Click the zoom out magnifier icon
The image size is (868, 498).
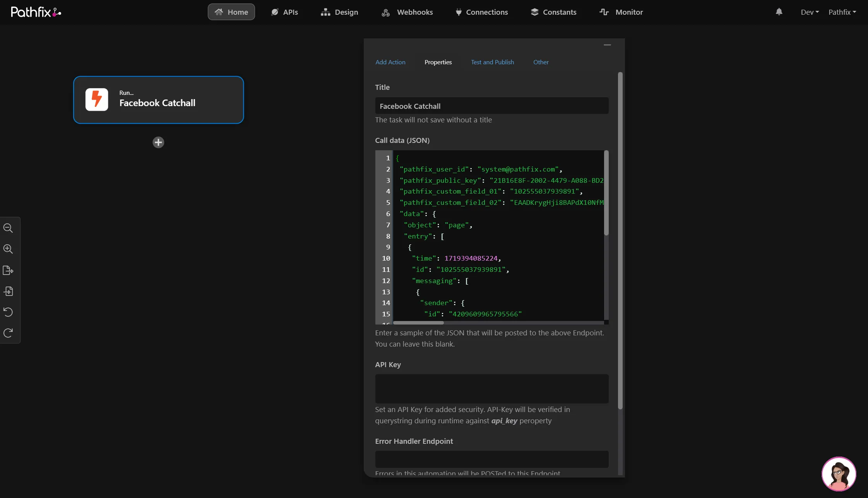point(8,228)
